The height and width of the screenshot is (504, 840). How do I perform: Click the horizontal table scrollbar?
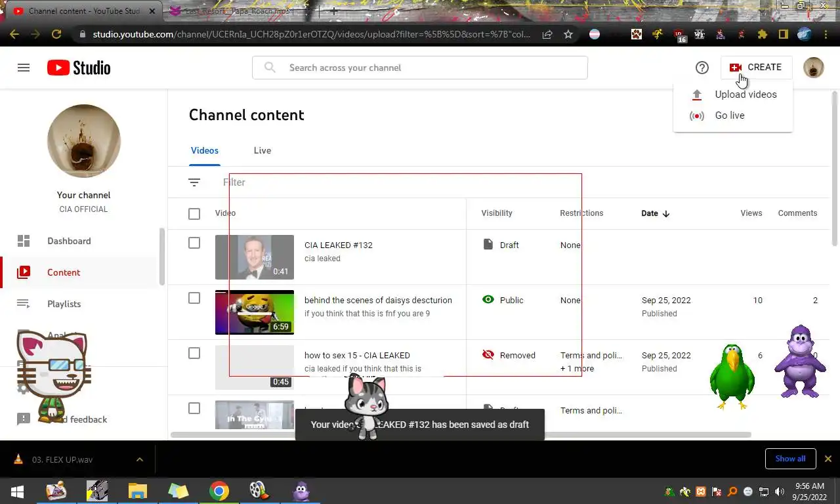click(461, 434)
